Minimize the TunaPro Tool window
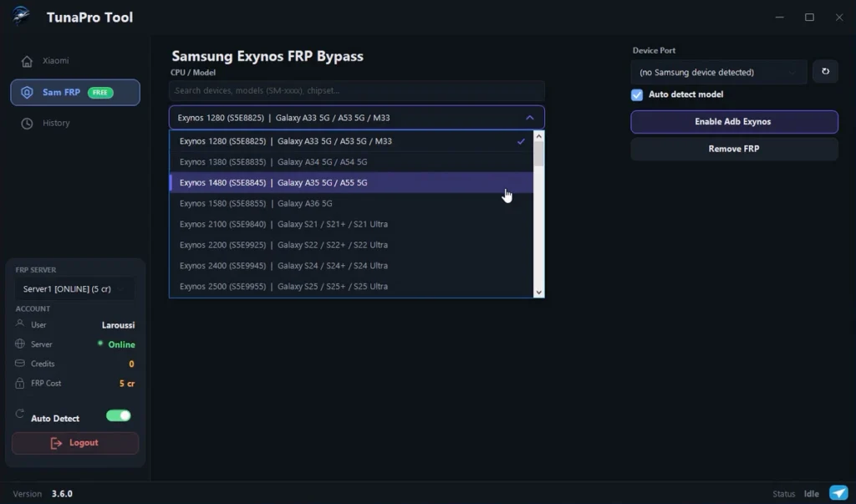 (x=780, y=18)
